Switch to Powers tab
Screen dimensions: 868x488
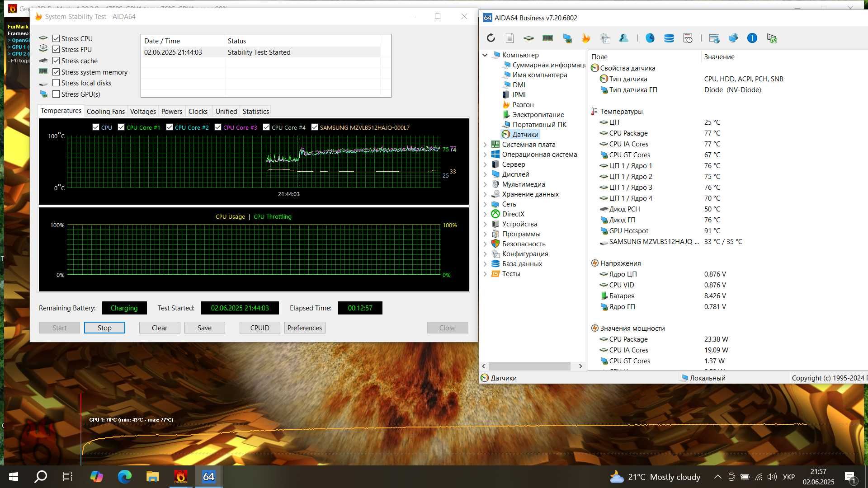[172, 112]
